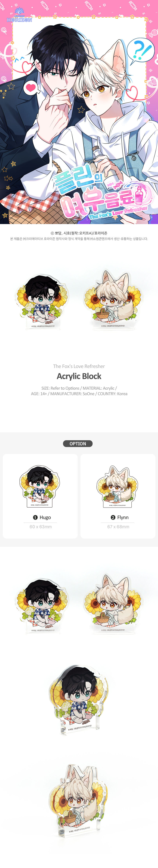The width and height of the screenshot is (158, 868).
Task: Click the numbered circle 2 beside Flynn
Action: 113,517
